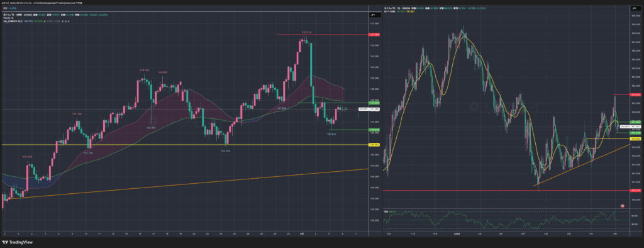
Task: Select the red horizontal resistance line on left chart
Action: 323,35
